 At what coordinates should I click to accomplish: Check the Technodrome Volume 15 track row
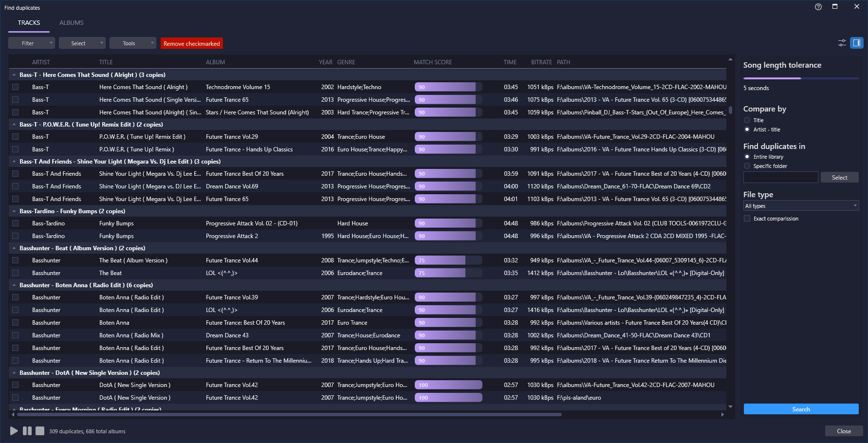coord(16,87)
